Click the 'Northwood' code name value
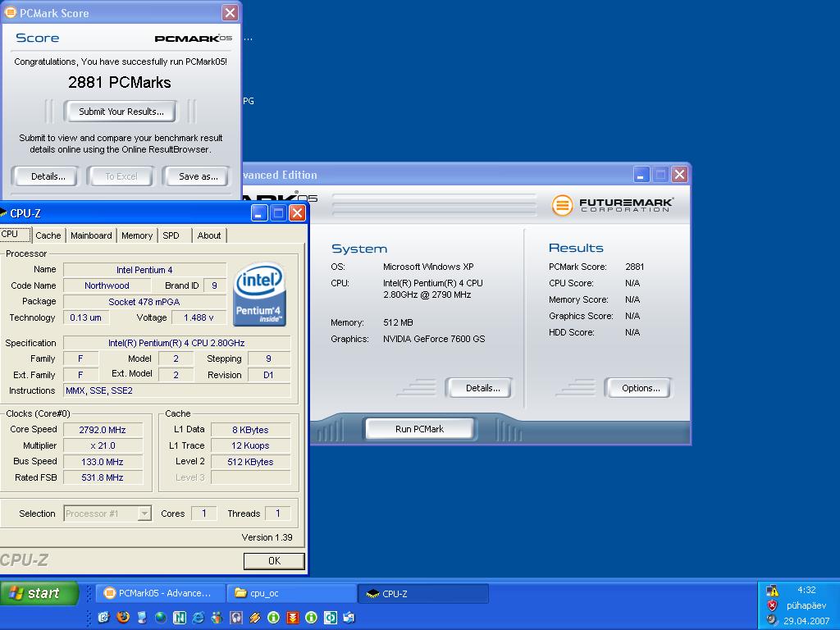 [107, 285]
